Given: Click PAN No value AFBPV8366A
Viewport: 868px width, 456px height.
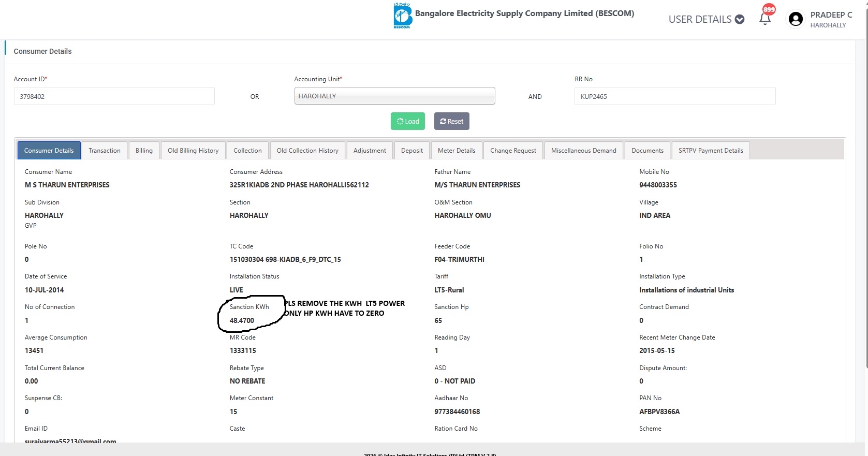Looking at the screenshot, I should click(x=659, y=411).
